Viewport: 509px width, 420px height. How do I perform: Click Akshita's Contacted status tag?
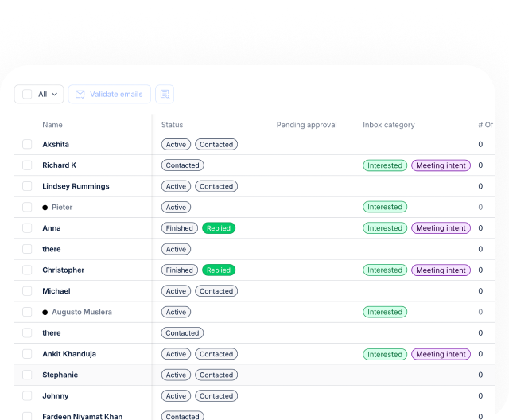tap(216, 145)
